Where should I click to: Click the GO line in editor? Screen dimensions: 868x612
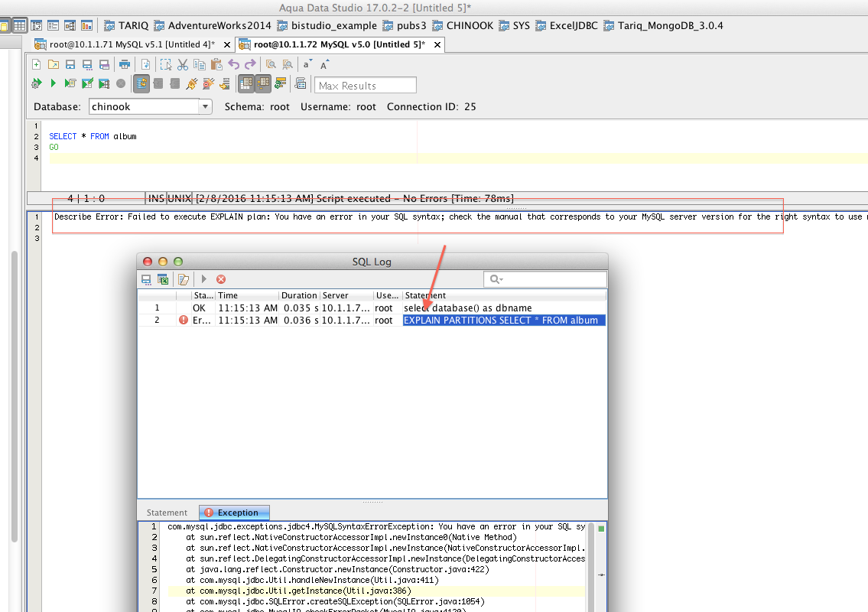(x=54, y=148)
